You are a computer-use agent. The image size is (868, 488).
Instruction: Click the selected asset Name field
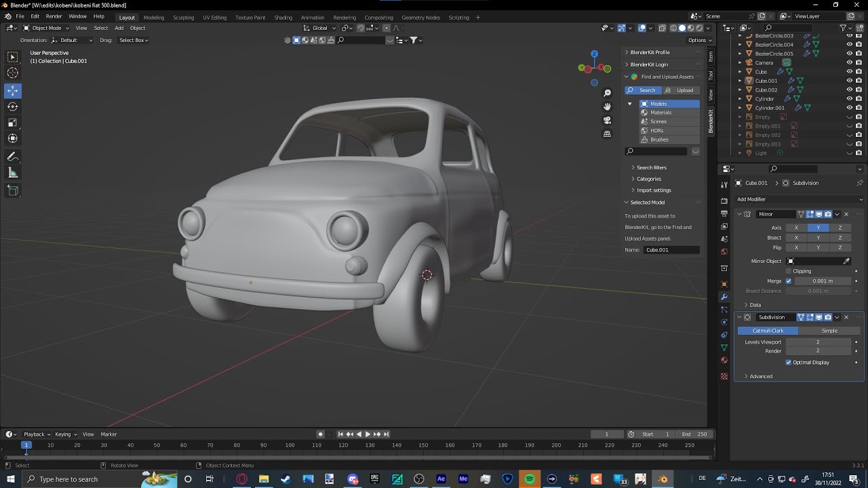(x=671, y=250)
